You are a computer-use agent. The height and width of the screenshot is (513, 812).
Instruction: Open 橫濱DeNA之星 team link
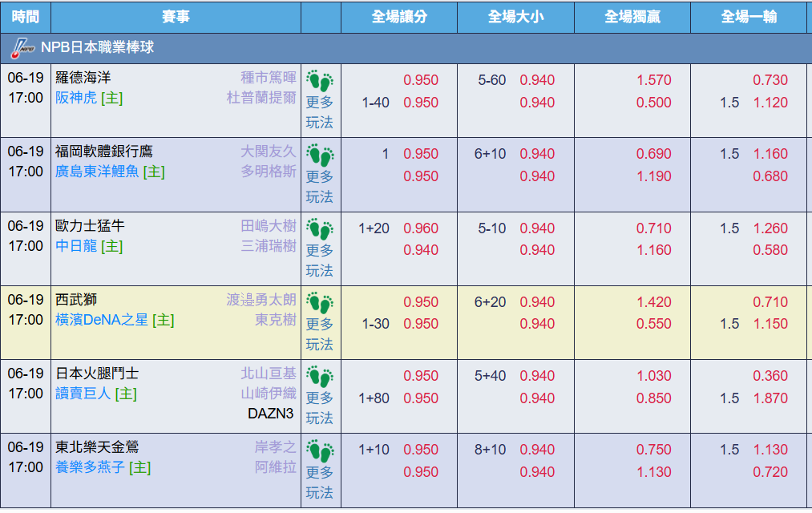pyautogui.click(x=102, y=320)
